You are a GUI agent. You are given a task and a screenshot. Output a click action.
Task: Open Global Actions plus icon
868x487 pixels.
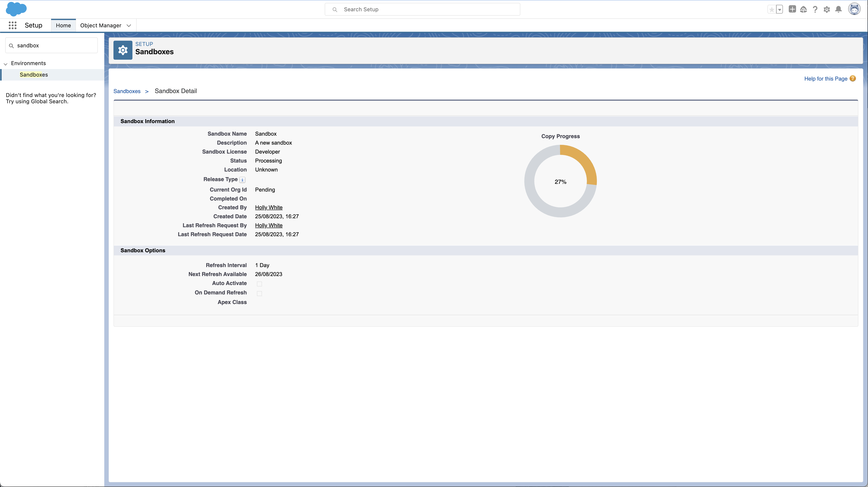pyautogui.click(x=792, y=9)
